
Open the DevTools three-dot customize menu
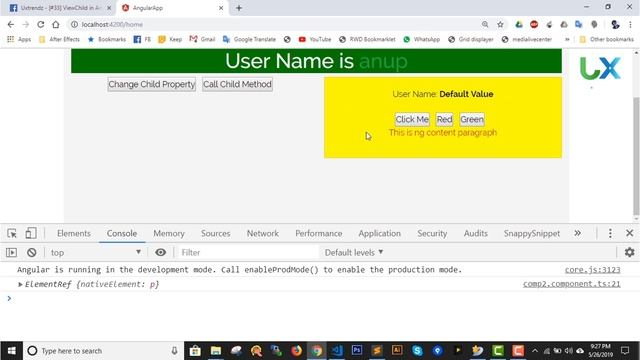point(610,233)
